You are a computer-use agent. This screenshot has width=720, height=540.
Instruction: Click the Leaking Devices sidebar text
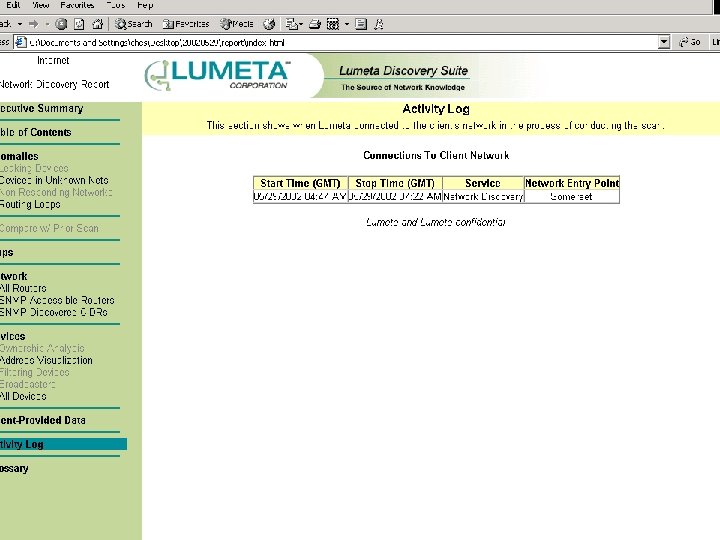[x=34, y=169]
